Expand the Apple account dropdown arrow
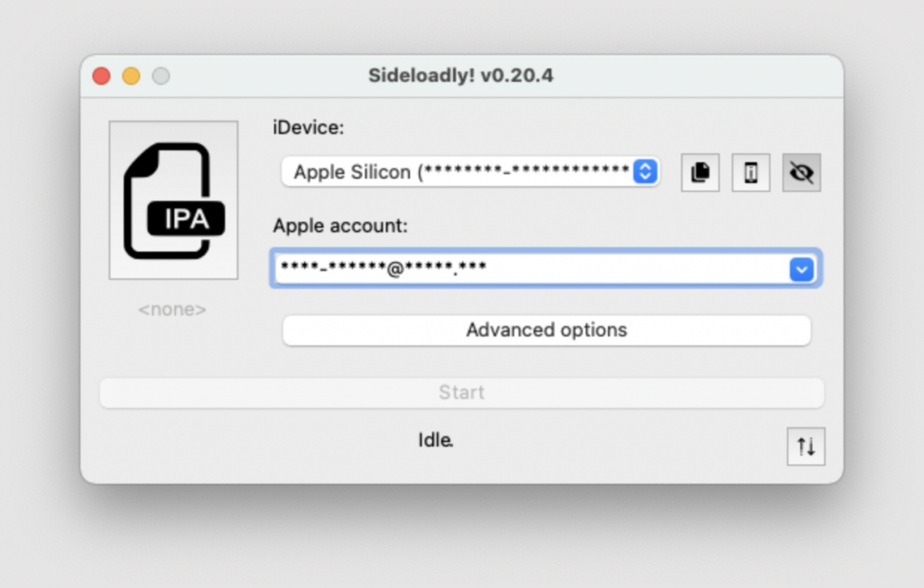 [801, 269]
